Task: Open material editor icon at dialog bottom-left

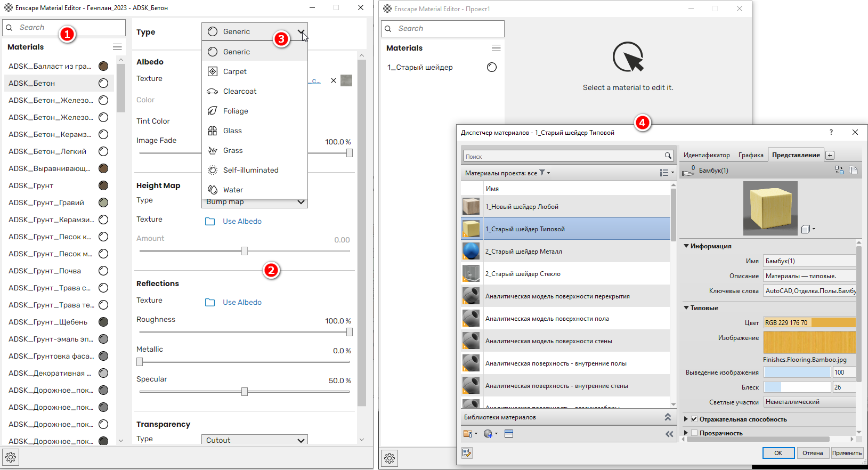Action: pyautogui.click(x=467, y=452)
